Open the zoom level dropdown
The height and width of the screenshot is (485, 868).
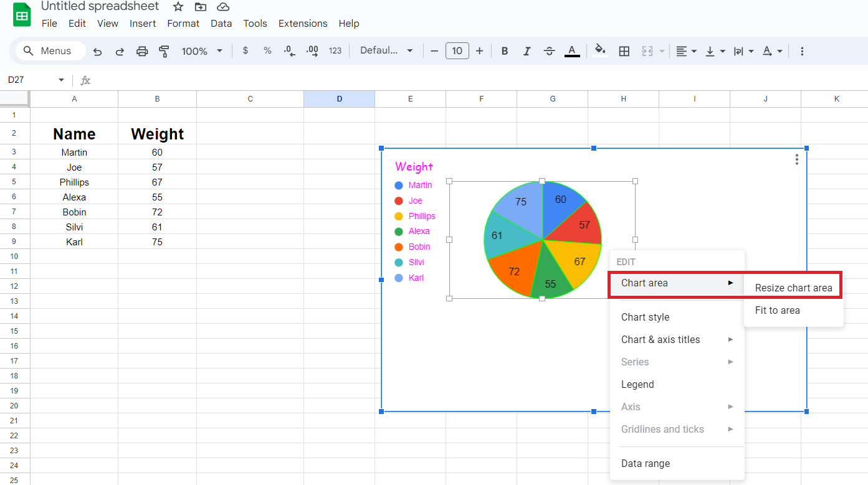pyautogui.click(x=202, y=51)
